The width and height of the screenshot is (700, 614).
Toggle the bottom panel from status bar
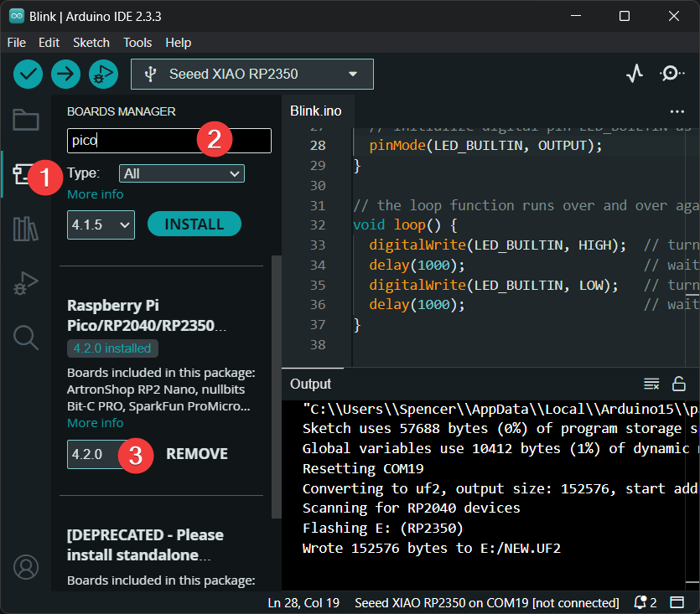(x=677, y=603)
